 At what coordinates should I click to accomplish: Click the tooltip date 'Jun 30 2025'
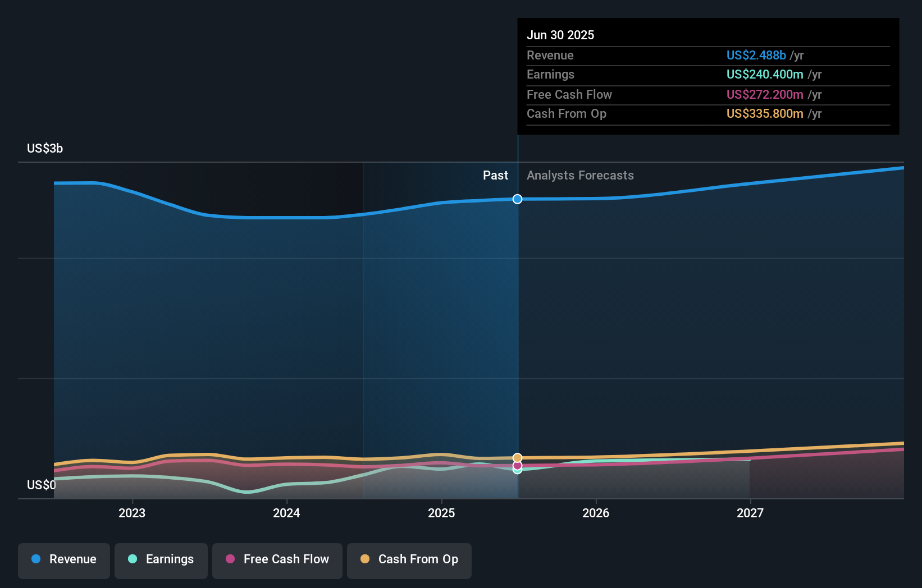[560, 35]
